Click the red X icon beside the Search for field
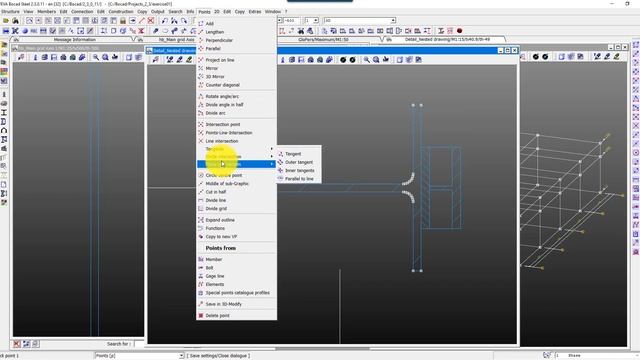This screenshot has width=640, height=360. (x=17, y=344)
